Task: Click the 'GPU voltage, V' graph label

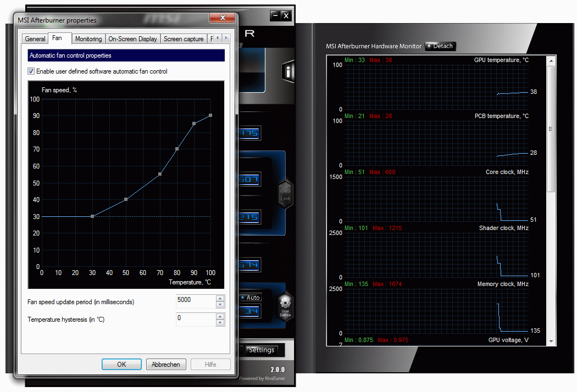Action: [508, 340]
